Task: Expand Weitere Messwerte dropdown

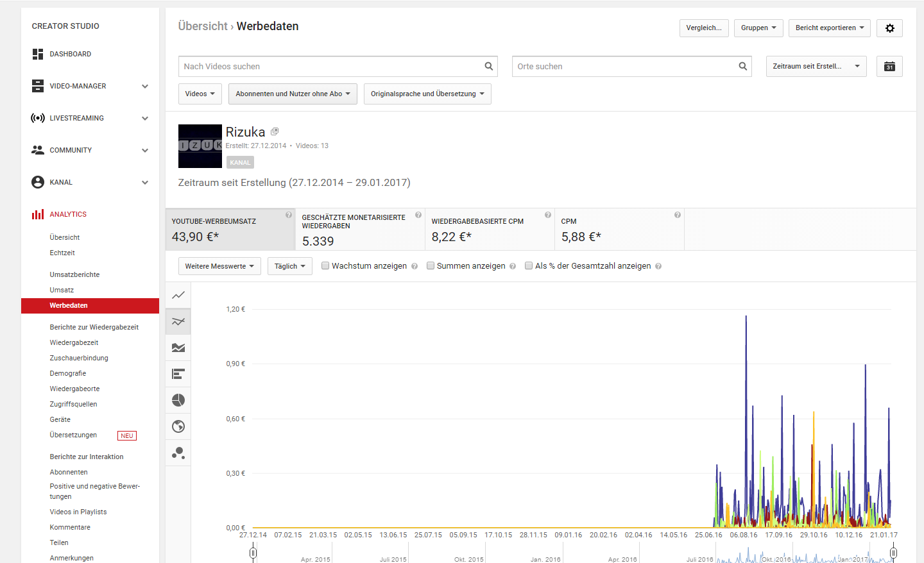Action: click(x=219, y=266)
